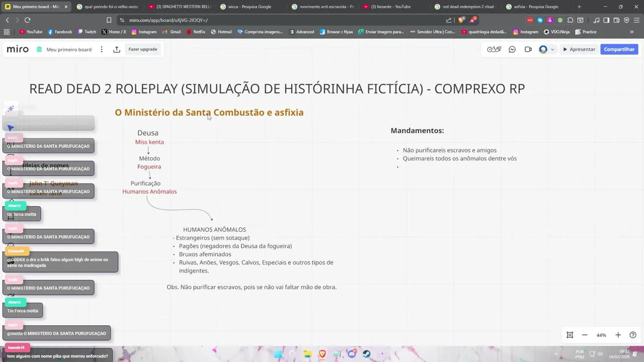Click the share page icon in address bar
Image resolution: width=644 pixels, height=362 pixels.
pos(449,20)
